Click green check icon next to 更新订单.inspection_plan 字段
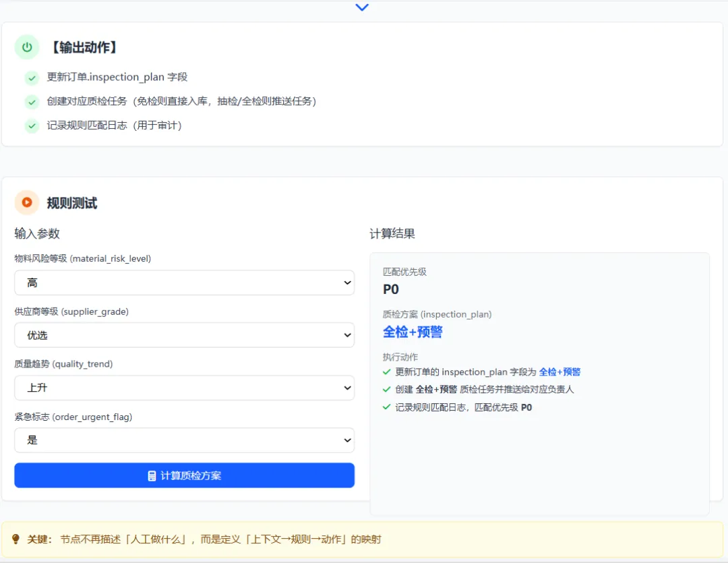728x563 pixels. pos(32,78)
